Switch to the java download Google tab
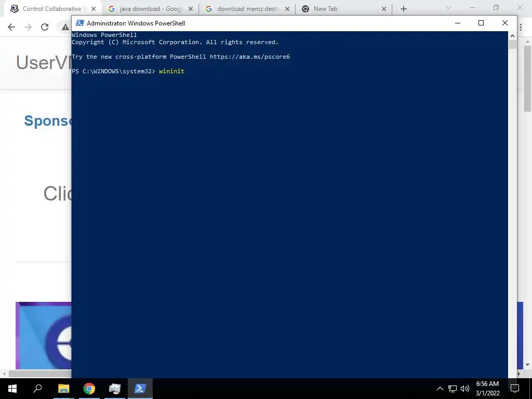 [150, 9]
